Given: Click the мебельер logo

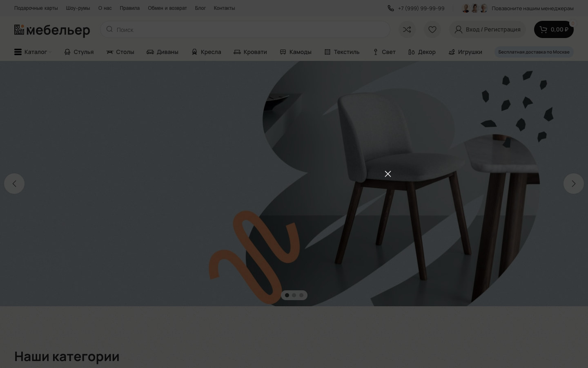Looking at the screenshot, I should click(52, 30).
